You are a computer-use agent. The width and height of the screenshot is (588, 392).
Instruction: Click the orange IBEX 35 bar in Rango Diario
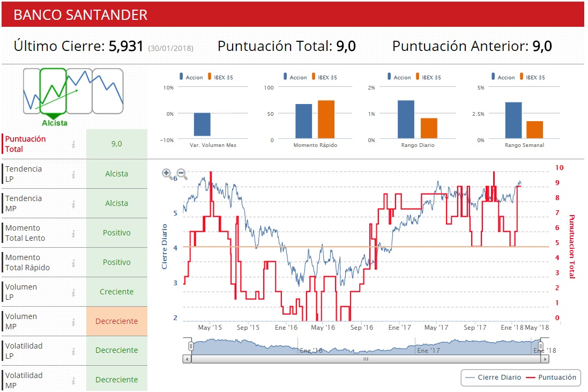[x=429, y=128]
